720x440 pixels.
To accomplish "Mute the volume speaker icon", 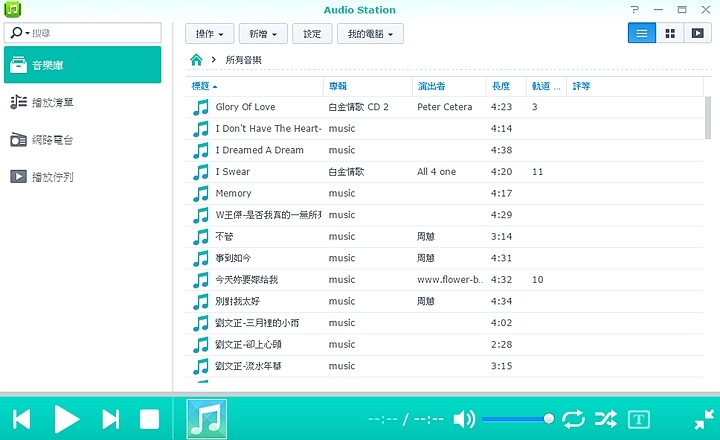I will (464, 419).
